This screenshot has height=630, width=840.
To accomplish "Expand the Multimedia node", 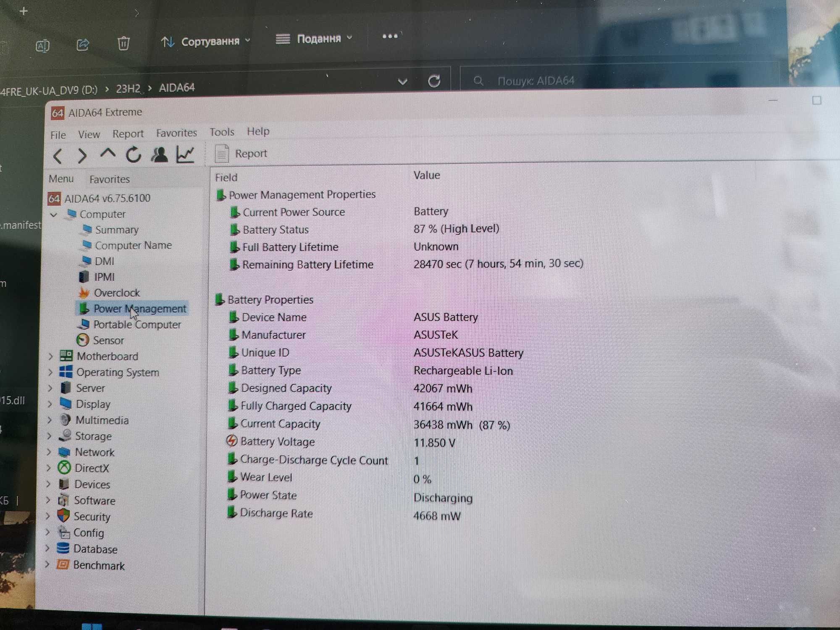I will 49,420.
